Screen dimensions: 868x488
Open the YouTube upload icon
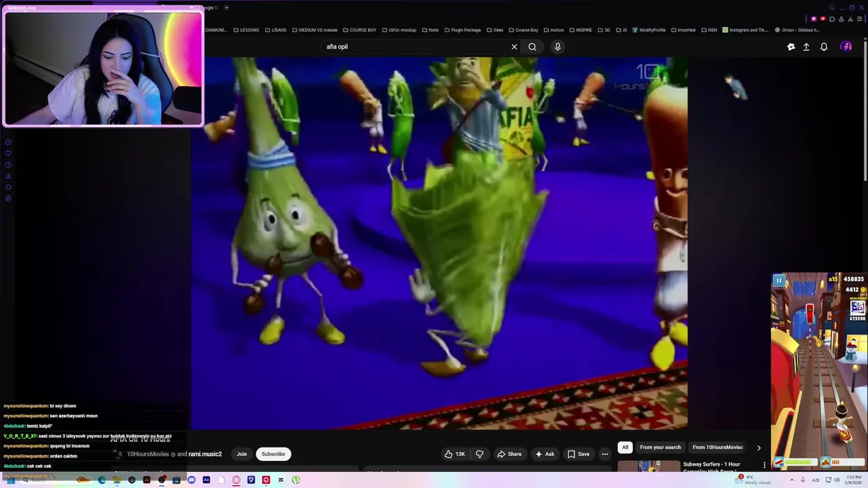coord(806,47)
